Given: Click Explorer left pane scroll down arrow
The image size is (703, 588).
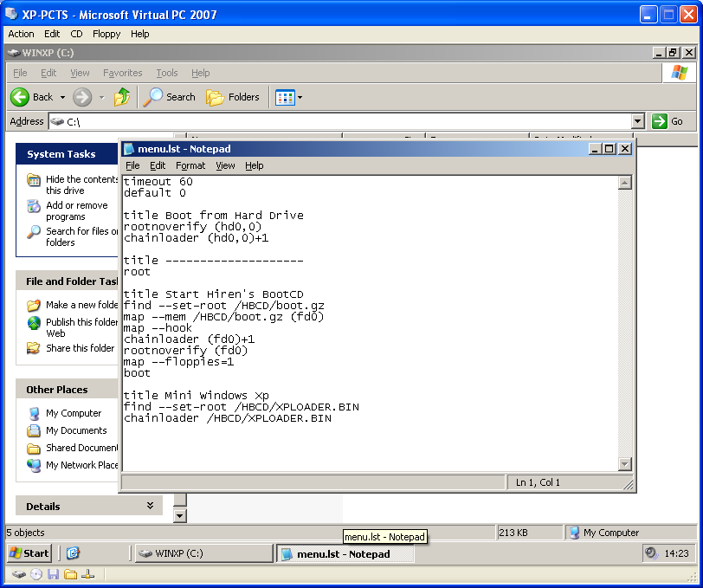Looking at the screenshot, I should tap(180, 516).
